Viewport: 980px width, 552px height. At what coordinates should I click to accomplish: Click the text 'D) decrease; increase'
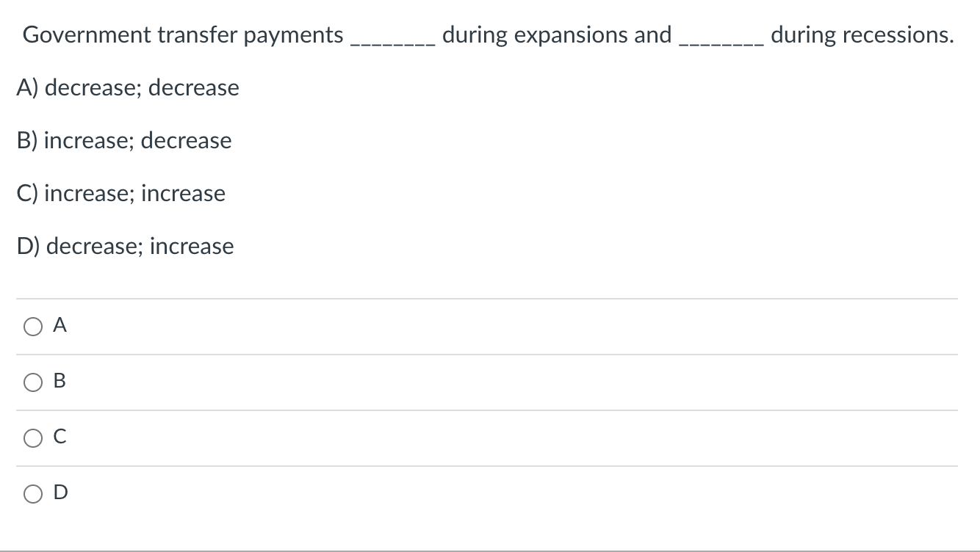[124, 246]
